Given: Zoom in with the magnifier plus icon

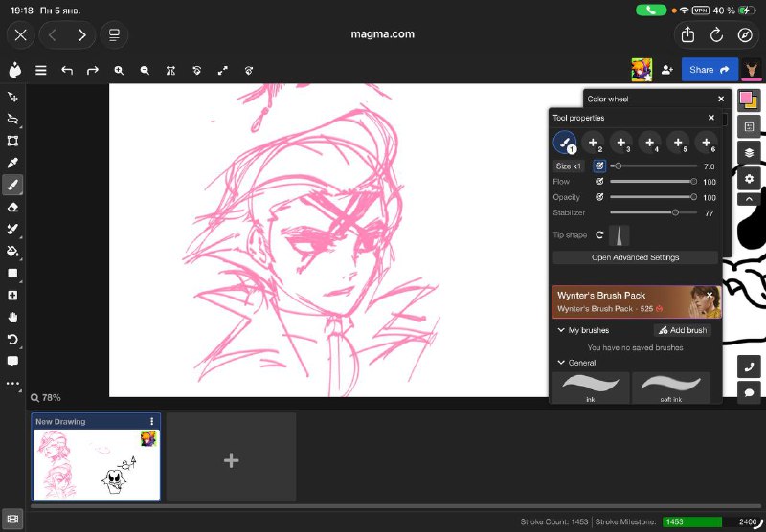Looking at the screenshot, I should coord(119,70).
